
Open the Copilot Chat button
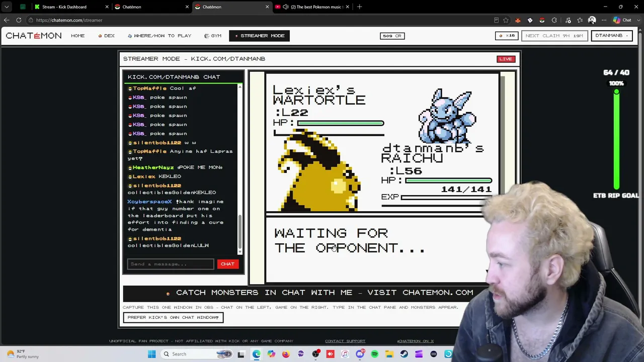coord(621,20)
